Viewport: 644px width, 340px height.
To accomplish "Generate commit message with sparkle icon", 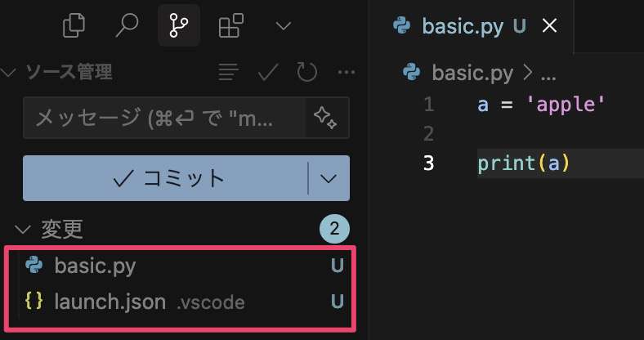I will [326, 118].
